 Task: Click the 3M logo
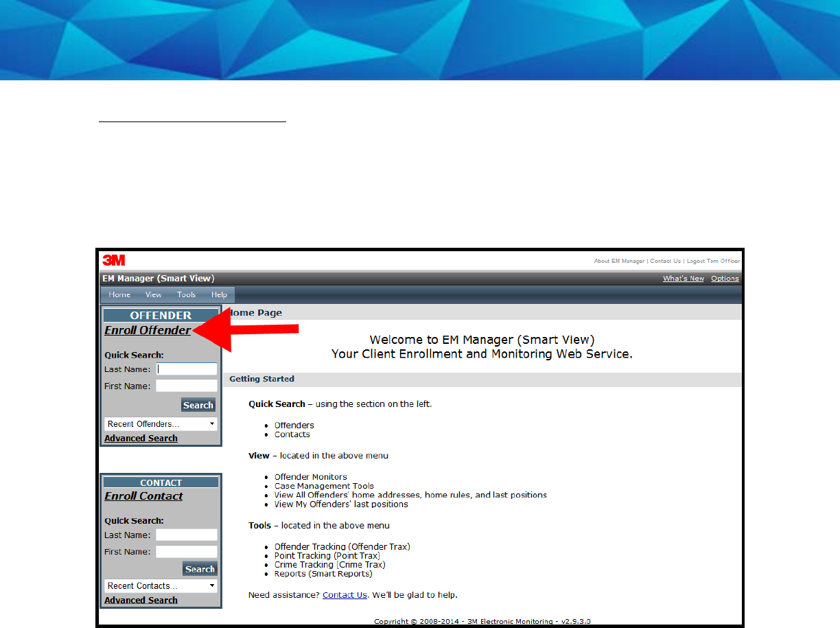click(114, 260)
